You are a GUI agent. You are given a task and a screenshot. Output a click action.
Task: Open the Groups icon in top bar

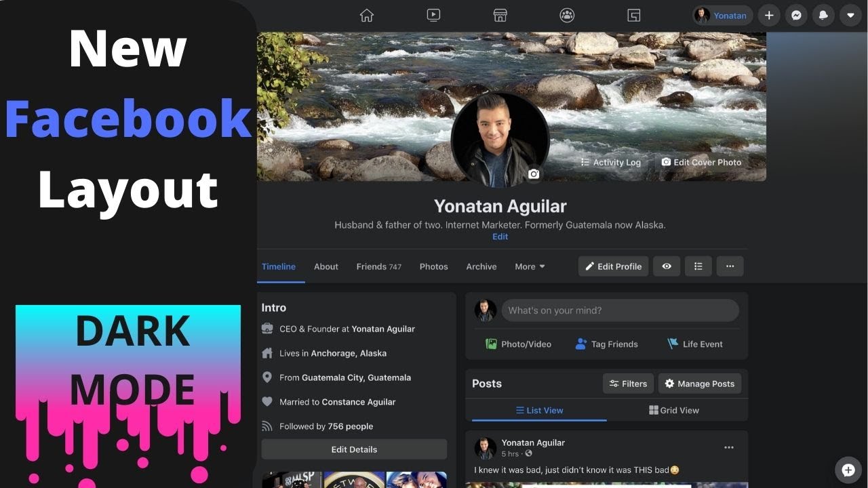coord(567,16)
